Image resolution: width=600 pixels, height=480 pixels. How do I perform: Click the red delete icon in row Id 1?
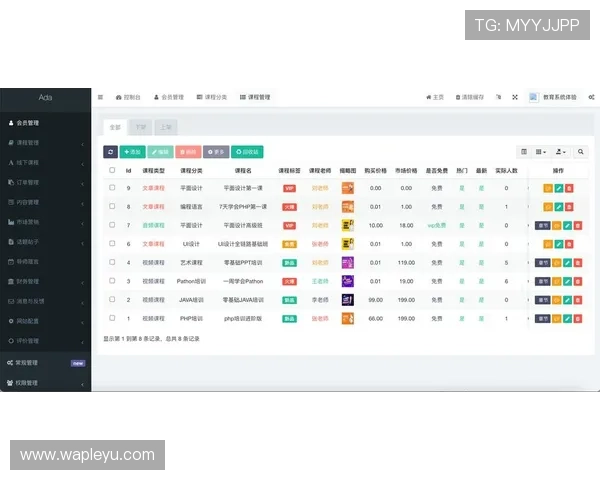578,318
